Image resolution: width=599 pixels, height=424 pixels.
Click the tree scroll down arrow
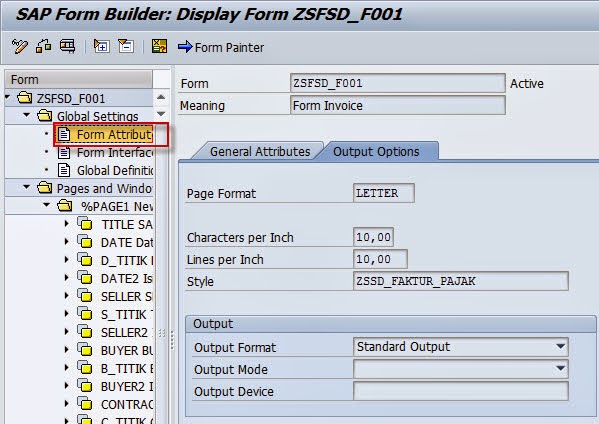[x=161, y=114]
